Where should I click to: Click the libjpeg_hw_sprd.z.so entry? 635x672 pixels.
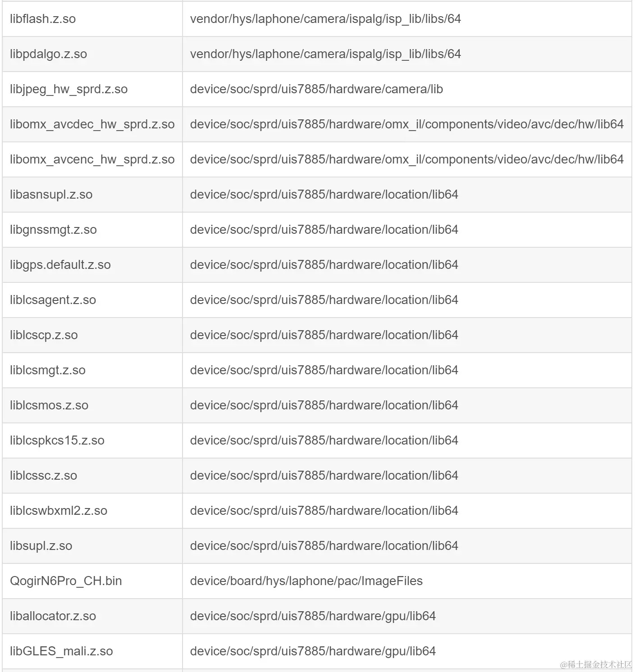tap(69, 89)
